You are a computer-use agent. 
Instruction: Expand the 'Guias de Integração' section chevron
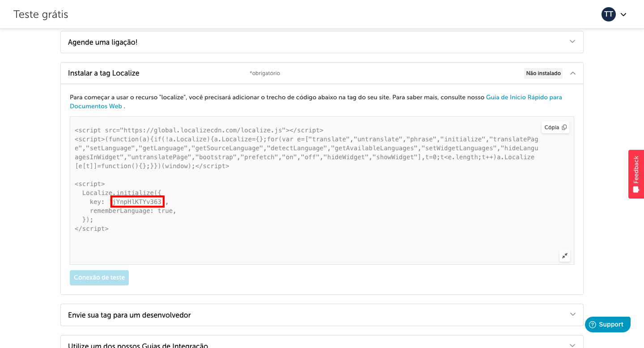(x=572, y=344)
